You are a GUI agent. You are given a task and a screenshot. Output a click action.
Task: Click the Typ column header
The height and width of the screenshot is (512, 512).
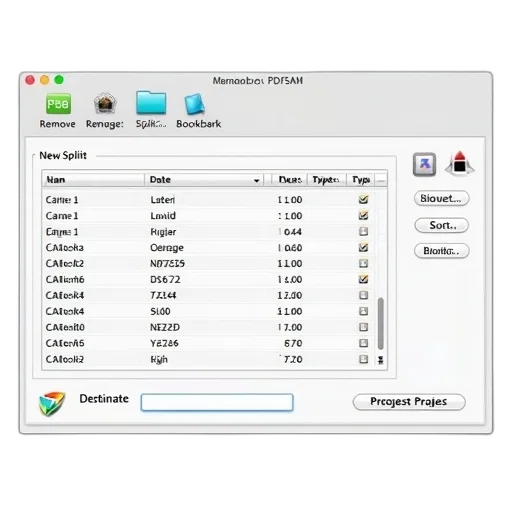361,180
